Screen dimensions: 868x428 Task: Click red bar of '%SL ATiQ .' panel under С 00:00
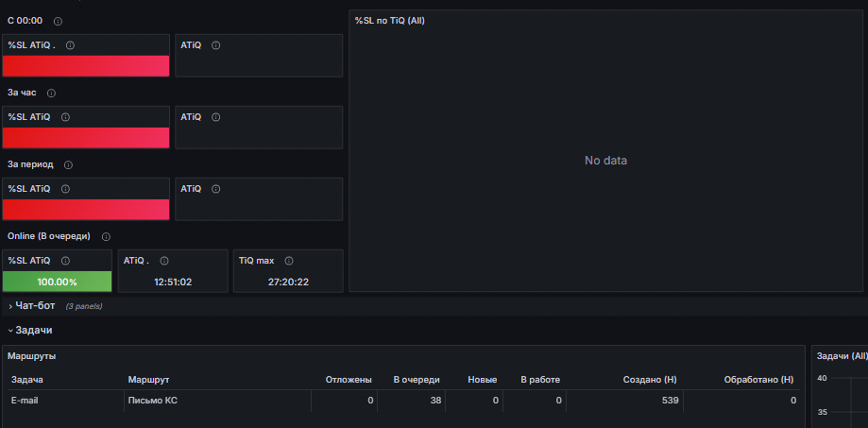click(86, 66)
